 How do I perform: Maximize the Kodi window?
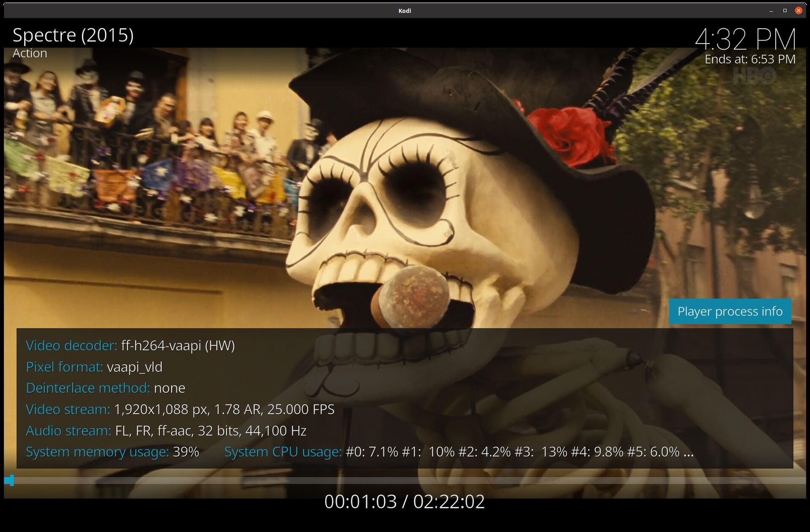tap(785, 11)
